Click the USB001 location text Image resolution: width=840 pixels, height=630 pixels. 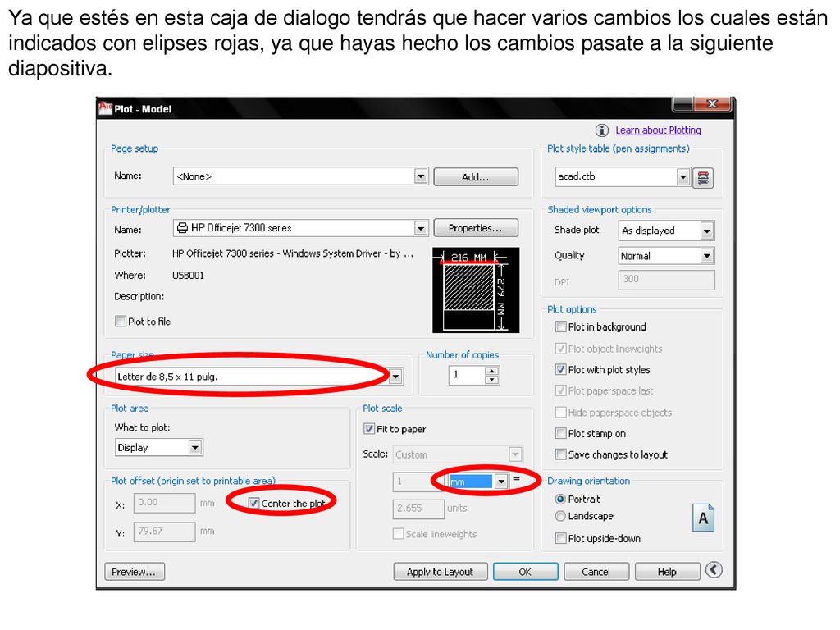[188, 276]
